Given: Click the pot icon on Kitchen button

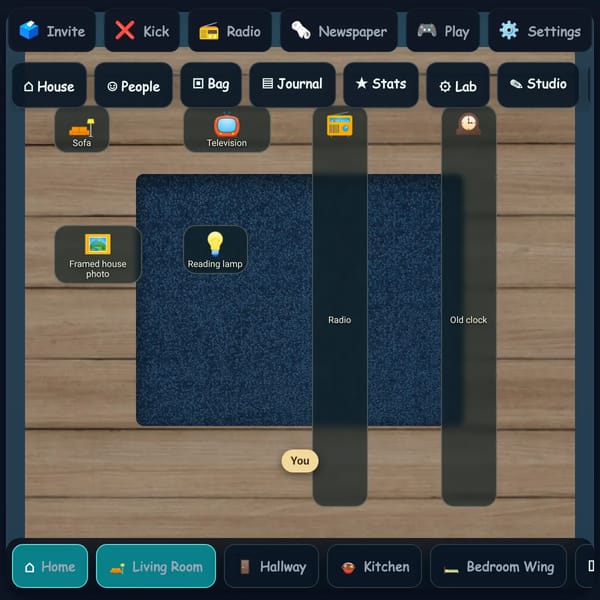Looking at the screenshot, I should (348, 567).
